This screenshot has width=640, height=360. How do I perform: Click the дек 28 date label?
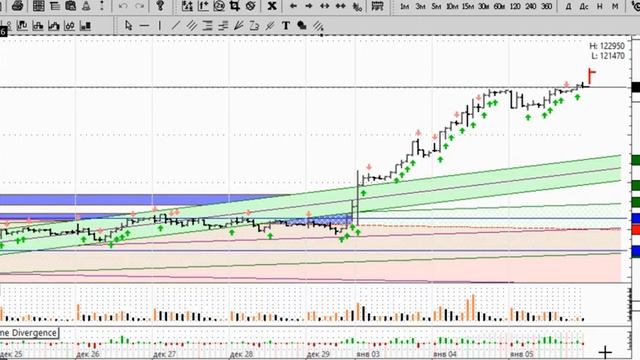[x=241, y=354]
